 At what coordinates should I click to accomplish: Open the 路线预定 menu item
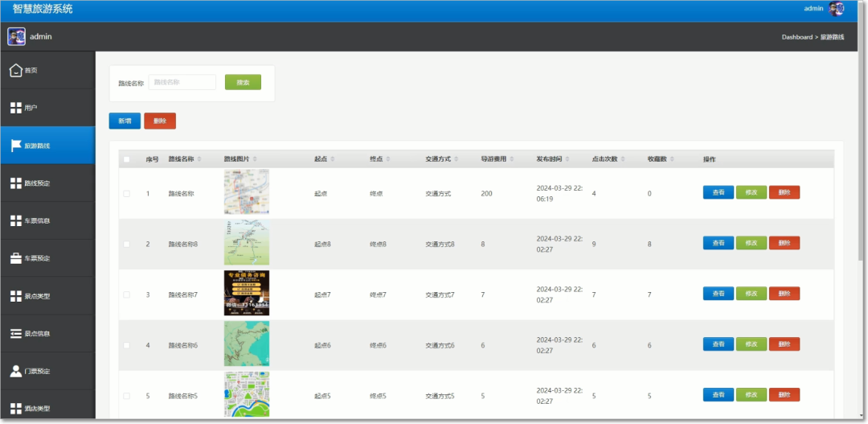[x=47, y=183]
